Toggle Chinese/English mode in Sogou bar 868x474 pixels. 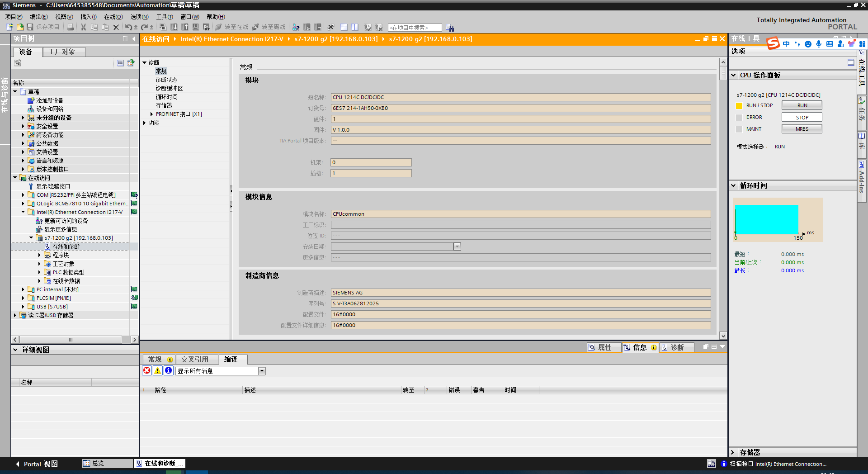(x=787, y=44)
